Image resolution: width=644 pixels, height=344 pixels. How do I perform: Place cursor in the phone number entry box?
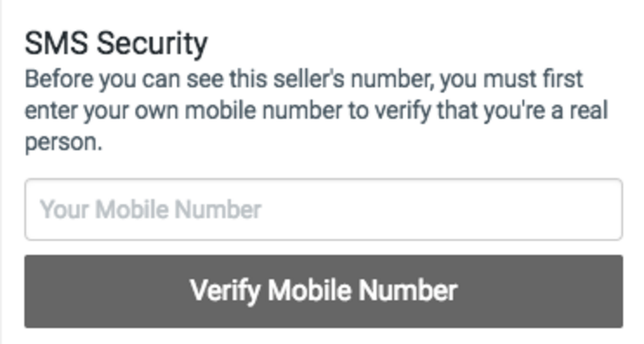click(324, 209)
